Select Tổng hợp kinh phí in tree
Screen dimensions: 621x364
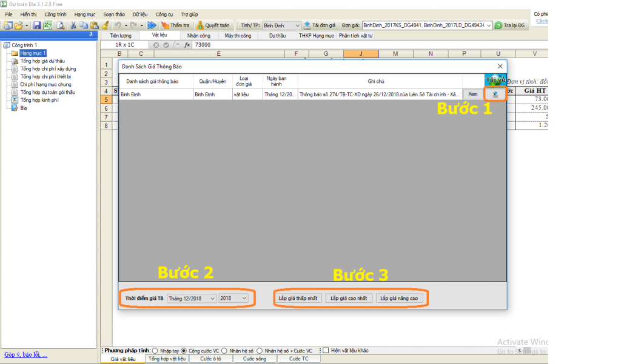[39, 100]
